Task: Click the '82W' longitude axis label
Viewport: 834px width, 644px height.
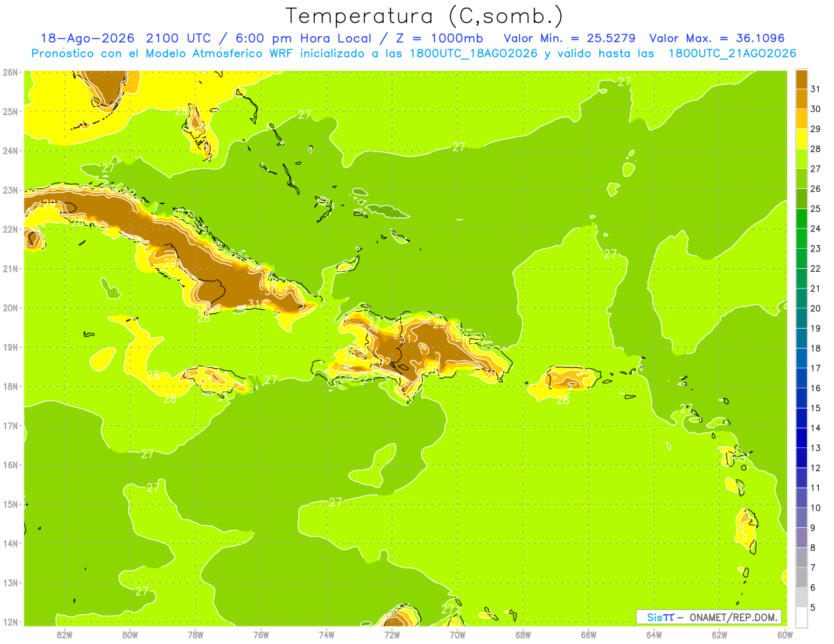Action: pyautogui.click(x=65, y=635)
